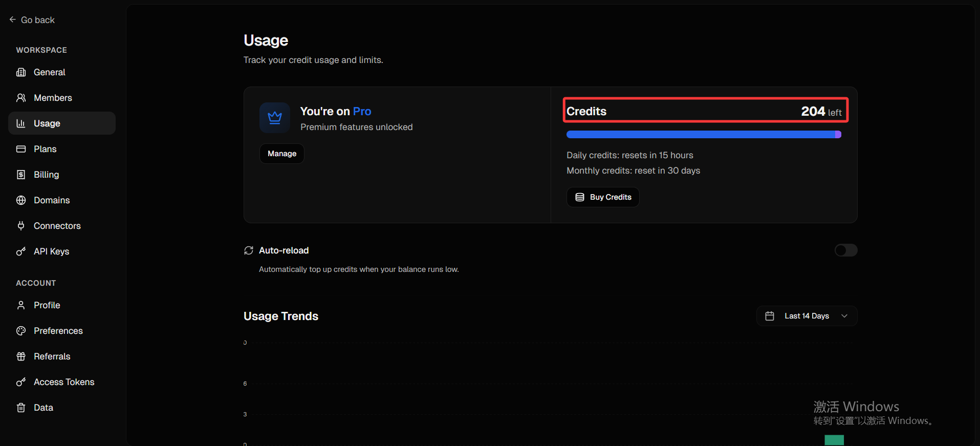Screen dimensions: 980x446
Task: Click the Domains globe icon
Action: [x=21, y=200]
